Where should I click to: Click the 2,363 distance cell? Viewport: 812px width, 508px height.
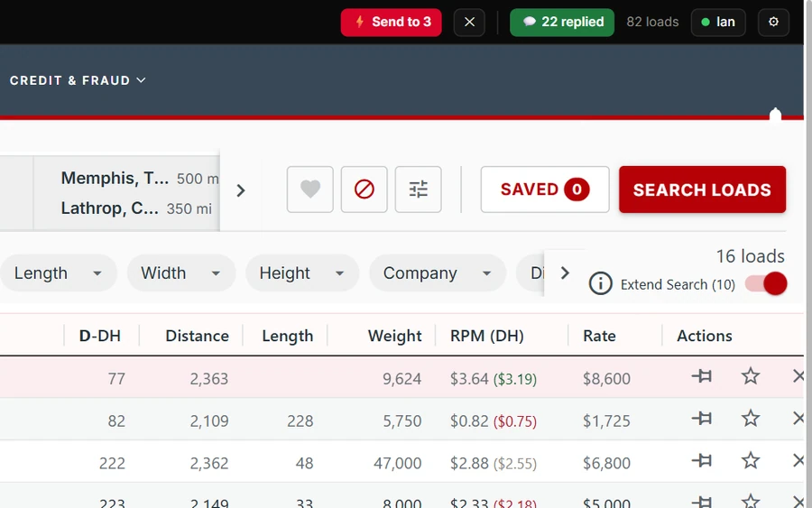pyautogui.click(x=208, y=379)
